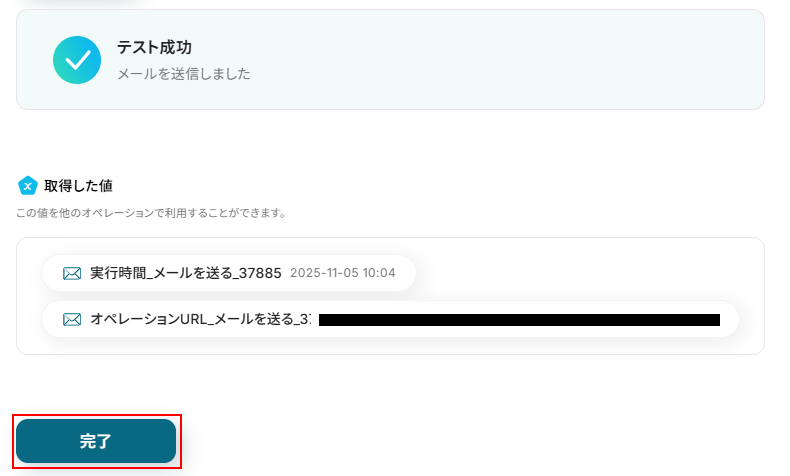
Task: Click the メールを送る text in first chip
Action: [x=192, y=273]
